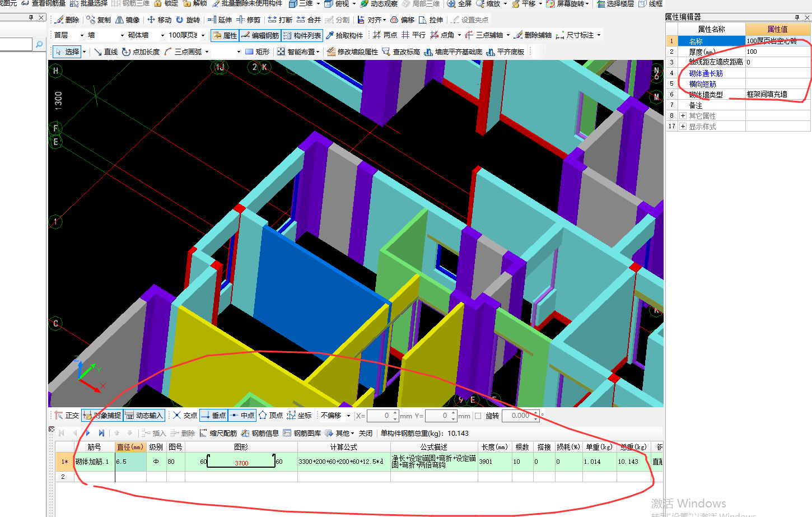
Task: Toggle 动态输入 (Dynamic input)
Action: 144,415
